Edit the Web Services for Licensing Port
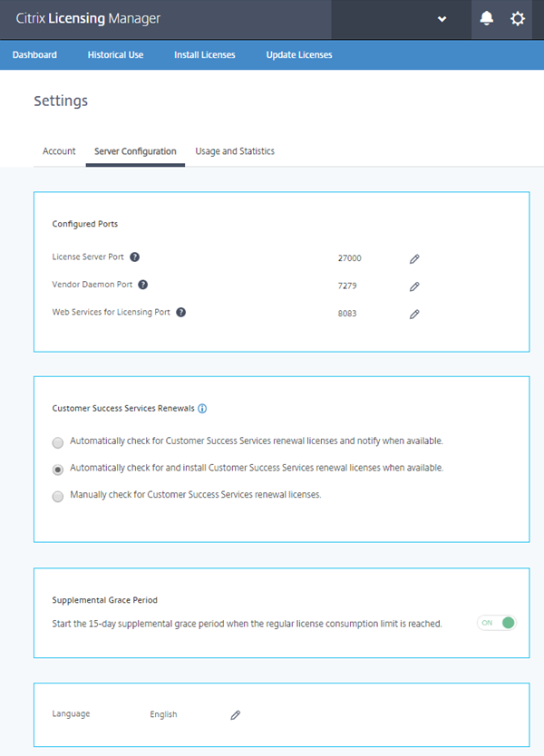The width and height of the screenshot is (544, 756). coord(414,315)
